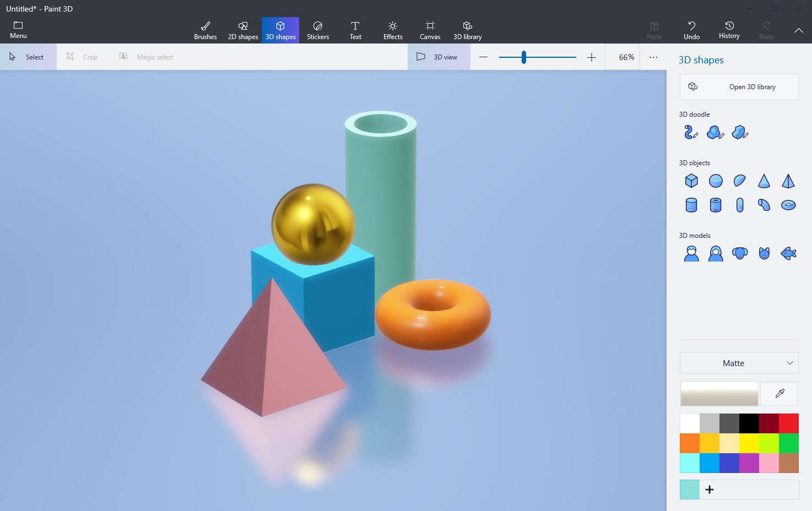Switch to the Brushes tab
The height and width of the screenshot is (511, 812).
[205, 30]
